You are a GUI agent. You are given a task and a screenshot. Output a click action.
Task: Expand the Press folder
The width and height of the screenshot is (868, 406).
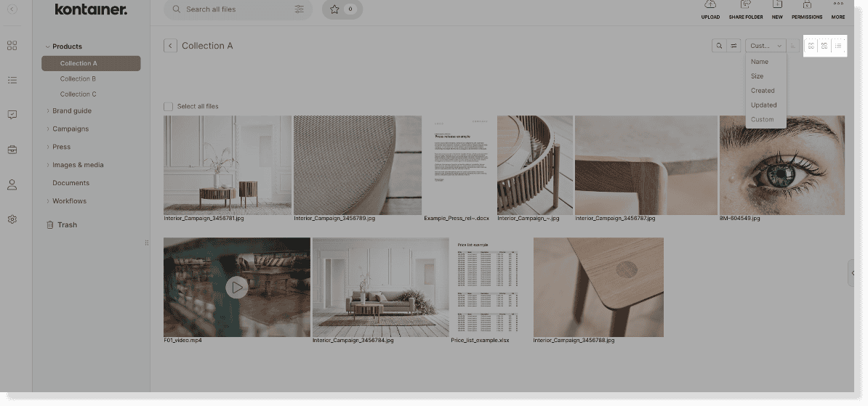pyautogui.click(x=47, y=147)
